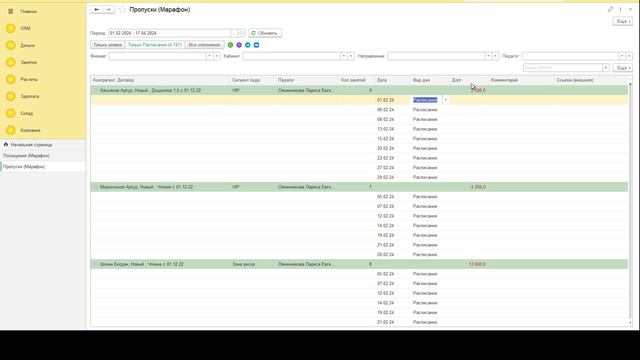Toggle the Только Расписание (4 747) filter
Viewport: 640px width, 360px height.
tap(155, 45)
